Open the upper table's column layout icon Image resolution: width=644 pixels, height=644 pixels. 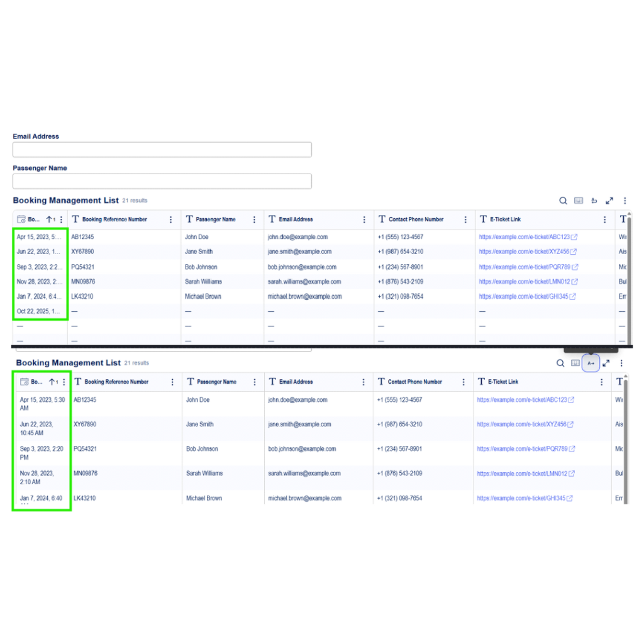coord(579,201)
